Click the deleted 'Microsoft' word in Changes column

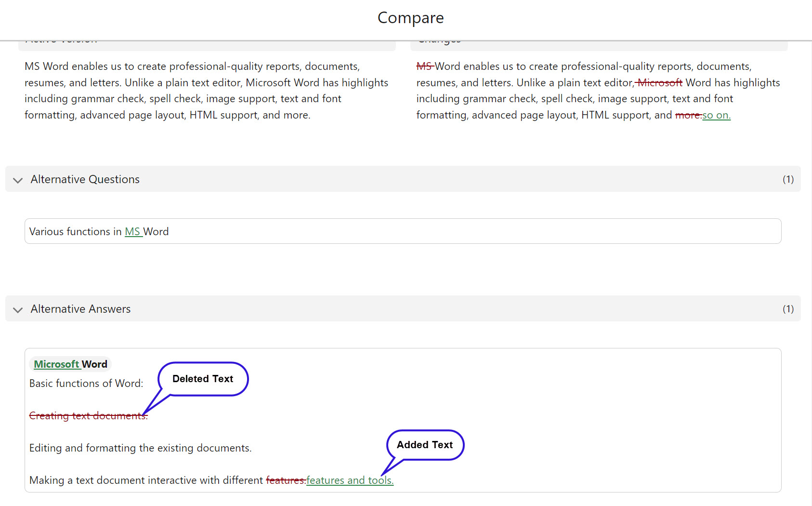(x=660, y=83)
